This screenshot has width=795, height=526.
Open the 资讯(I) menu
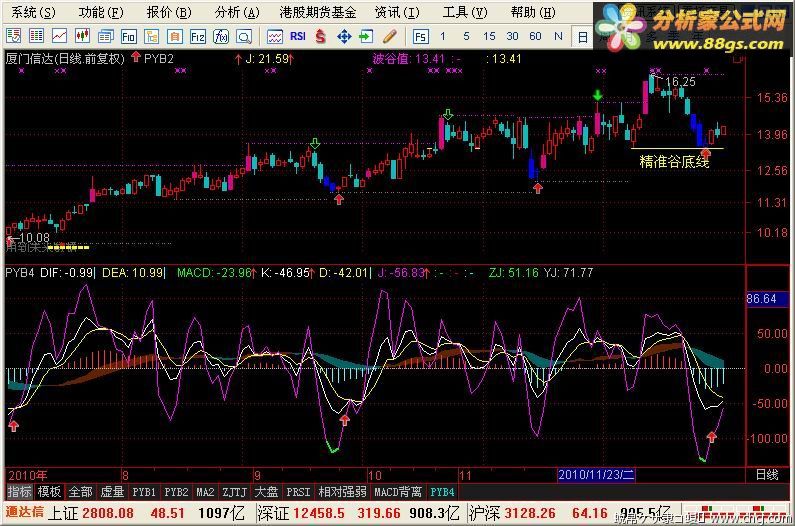[398, 12]
